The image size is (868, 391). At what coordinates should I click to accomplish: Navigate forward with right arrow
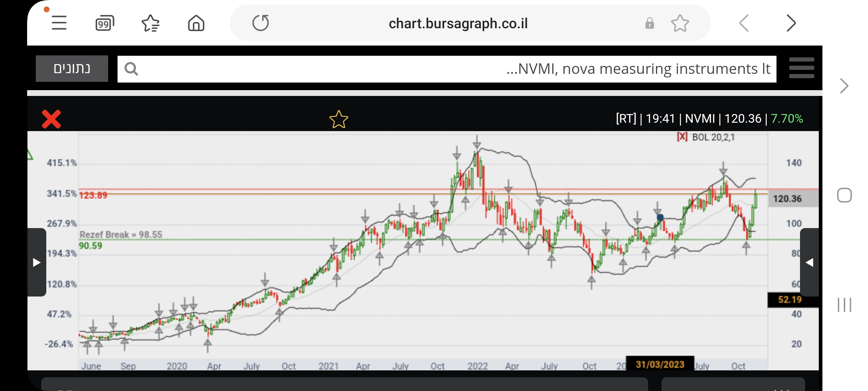point(791,23)
